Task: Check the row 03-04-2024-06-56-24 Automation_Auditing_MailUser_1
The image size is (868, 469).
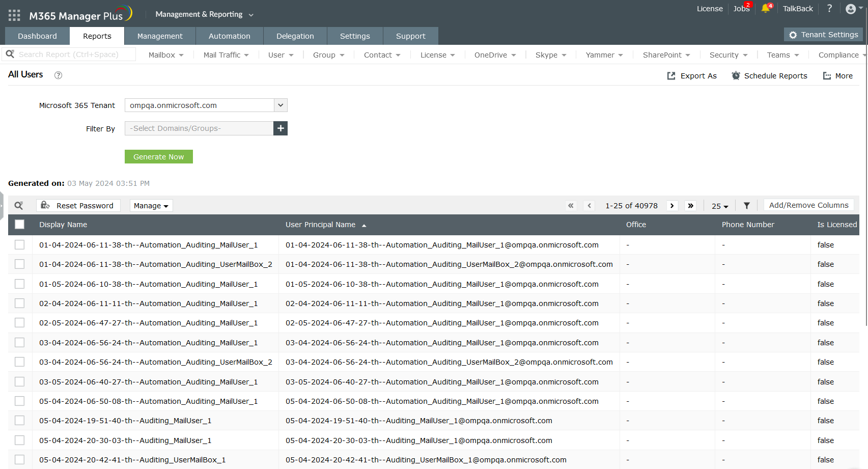Action: [19, 343]
